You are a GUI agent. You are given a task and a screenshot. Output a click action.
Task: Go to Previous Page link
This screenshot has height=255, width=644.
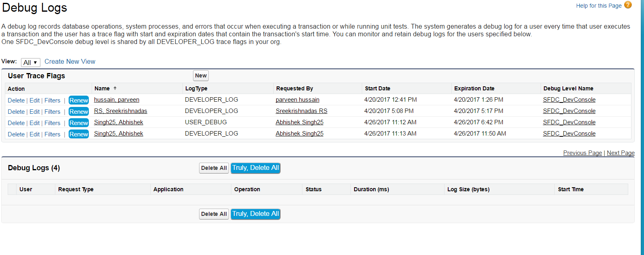(x=583, y=153)
